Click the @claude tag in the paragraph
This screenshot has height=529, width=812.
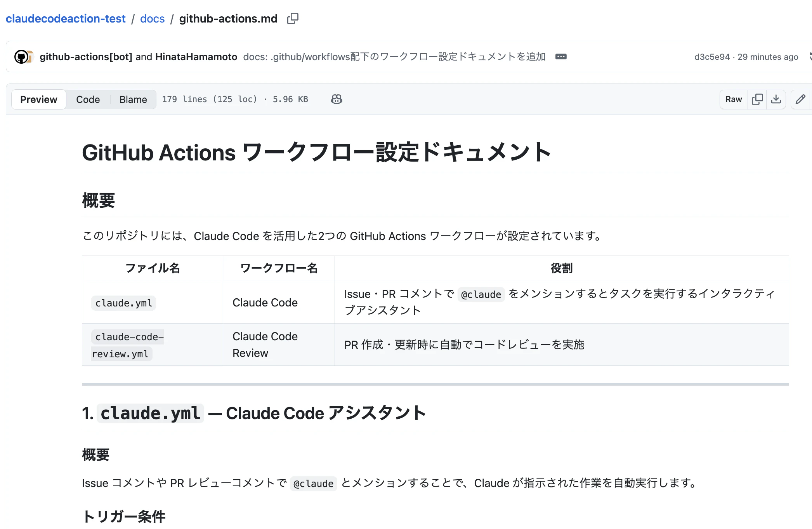click(313, 484)
